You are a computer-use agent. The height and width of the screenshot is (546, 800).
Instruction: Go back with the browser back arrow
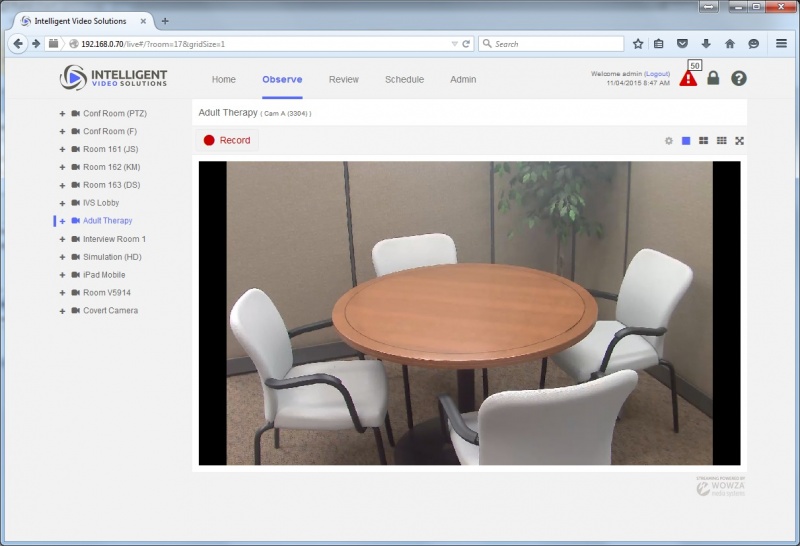tap(18, 44)
